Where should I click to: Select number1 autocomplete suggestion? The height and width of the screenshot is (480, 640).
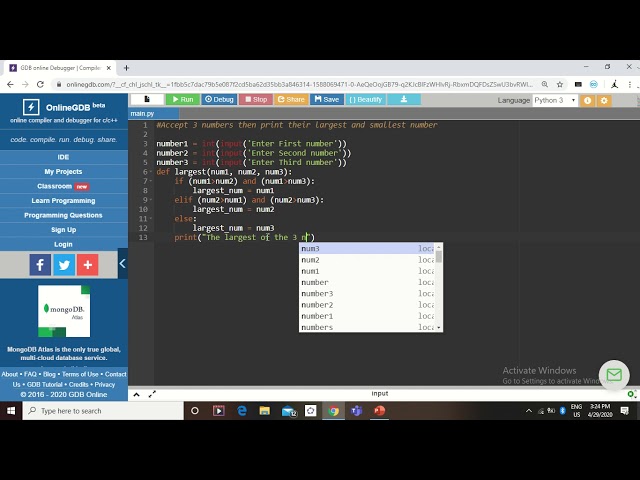point(367,316)
